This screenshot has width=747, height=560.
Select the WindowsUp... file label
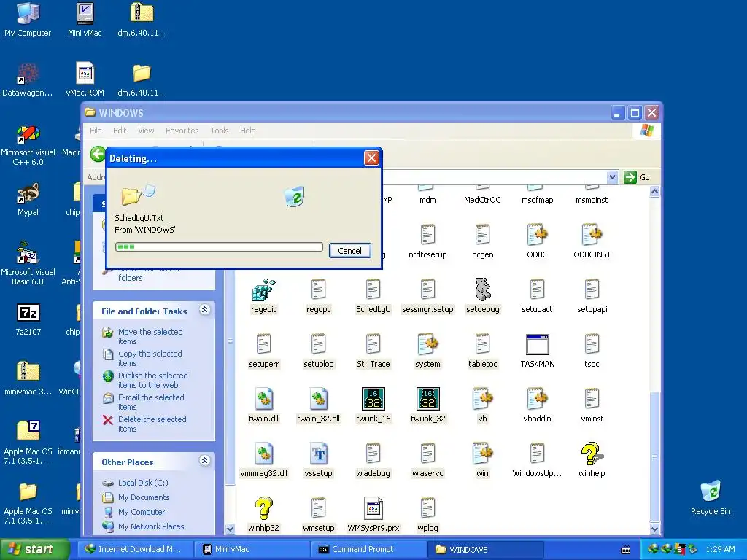pos(537,474)
